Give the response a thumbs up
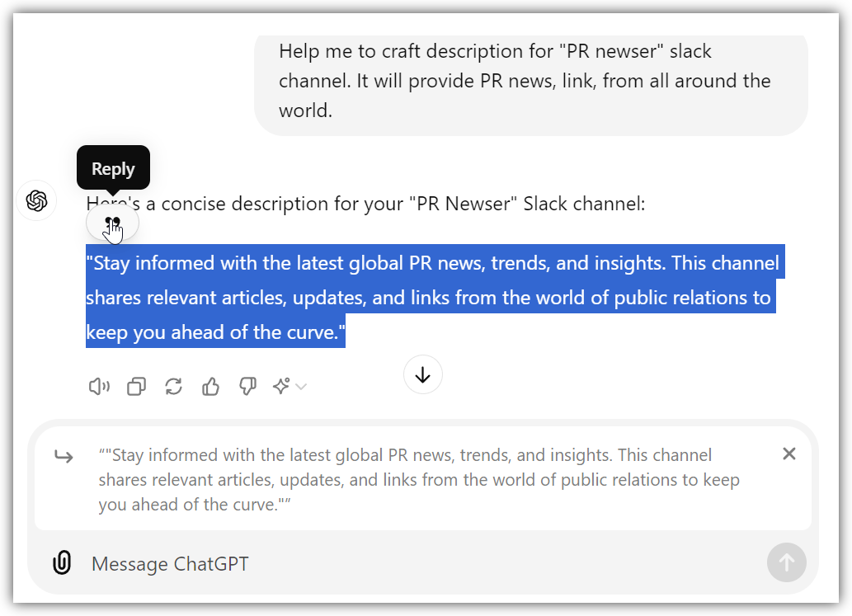852x616 pixels. [211, 386]
